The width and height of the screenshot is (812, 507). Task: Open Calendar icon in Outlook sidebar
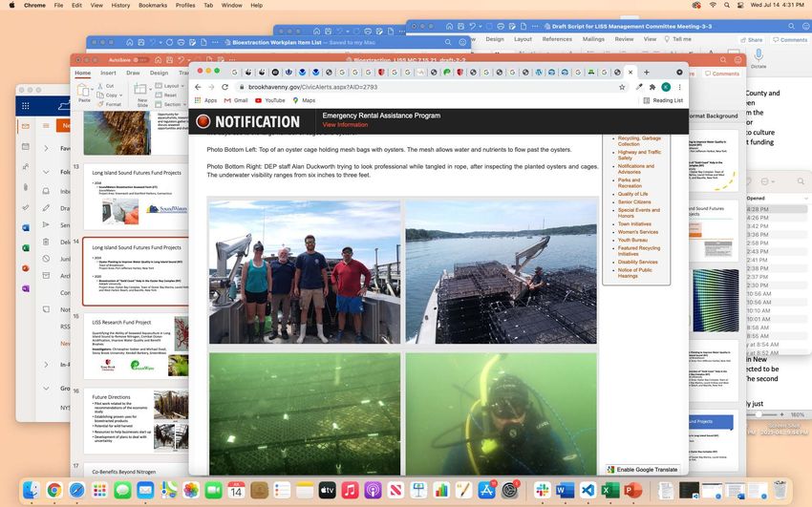pyautogui.click(x=26, y=147)
